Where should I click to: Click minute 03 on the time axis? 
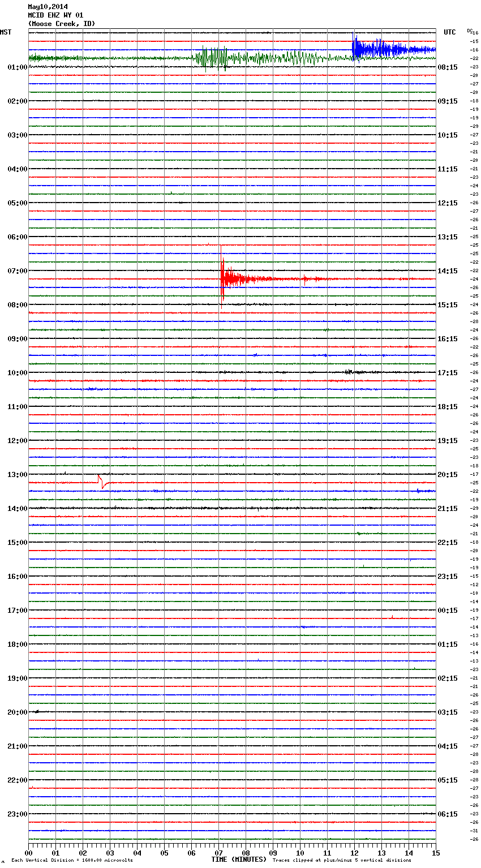[110, 853]
